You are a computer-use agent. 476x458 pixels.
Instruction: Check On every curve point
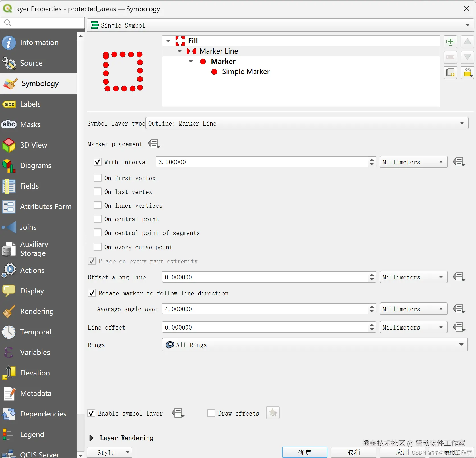(x=98, y=247)
